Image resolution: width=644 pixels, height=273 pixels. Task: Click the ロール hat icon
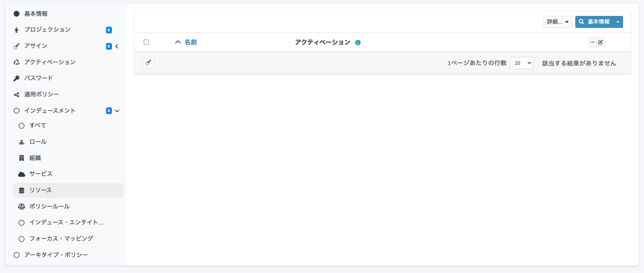coord(22,142)
